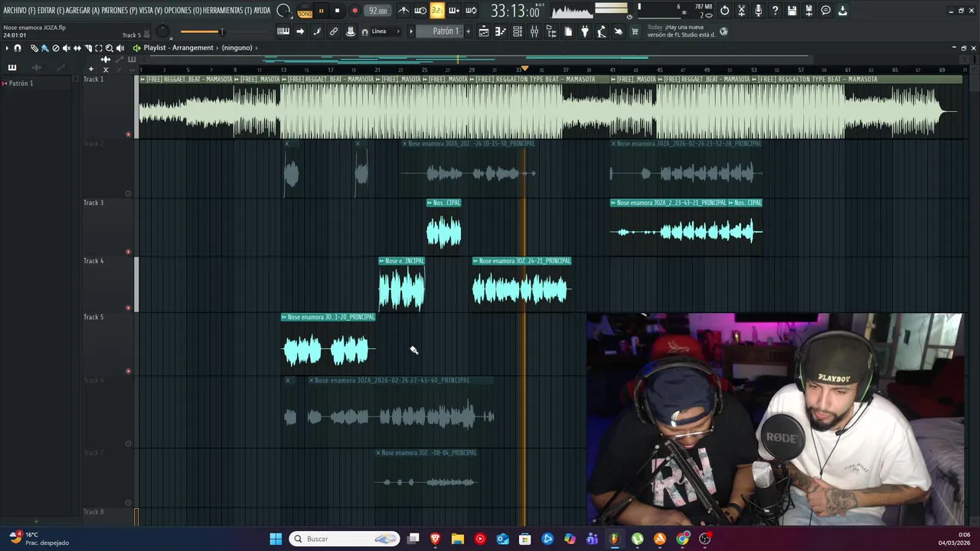Viewport: 980px width, 551px height.
Task: Select the Slice tool in playlist
Action: point(88,48)
